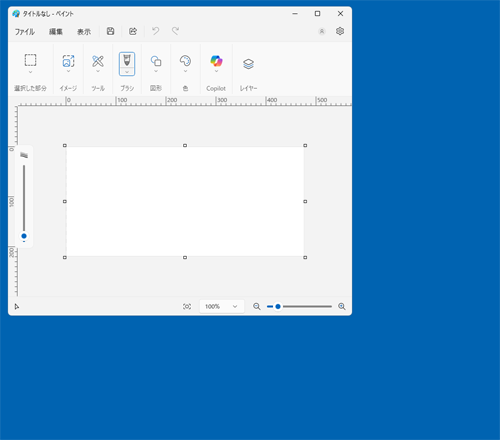This screenshot has width=500, height=440.
Task: Toggle the レイヤー layers panel
Action: [x=248, y=64]
